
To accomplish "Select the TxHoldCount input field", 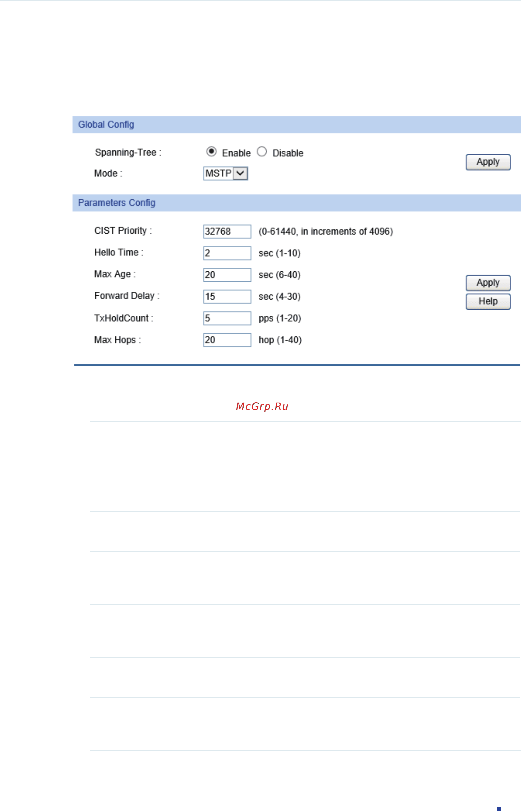I will 227,319.
